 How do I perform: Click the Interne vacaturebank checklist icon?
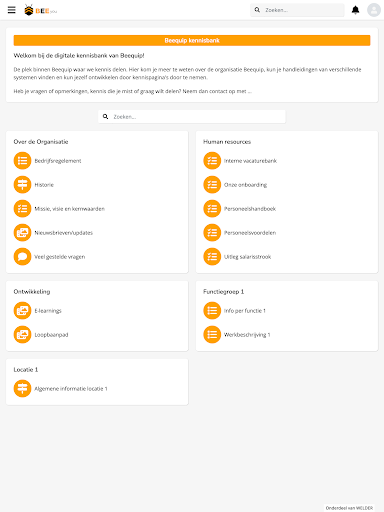tap(212, 161)
